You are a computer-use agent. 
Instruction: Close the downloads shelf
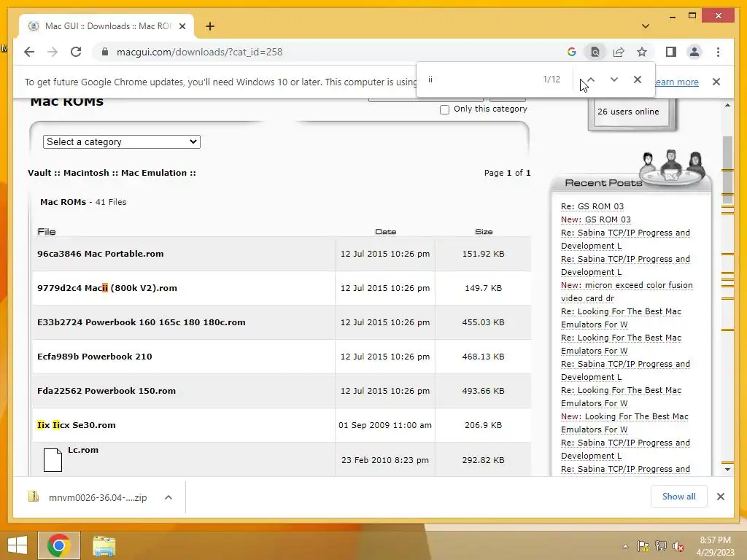720,497
